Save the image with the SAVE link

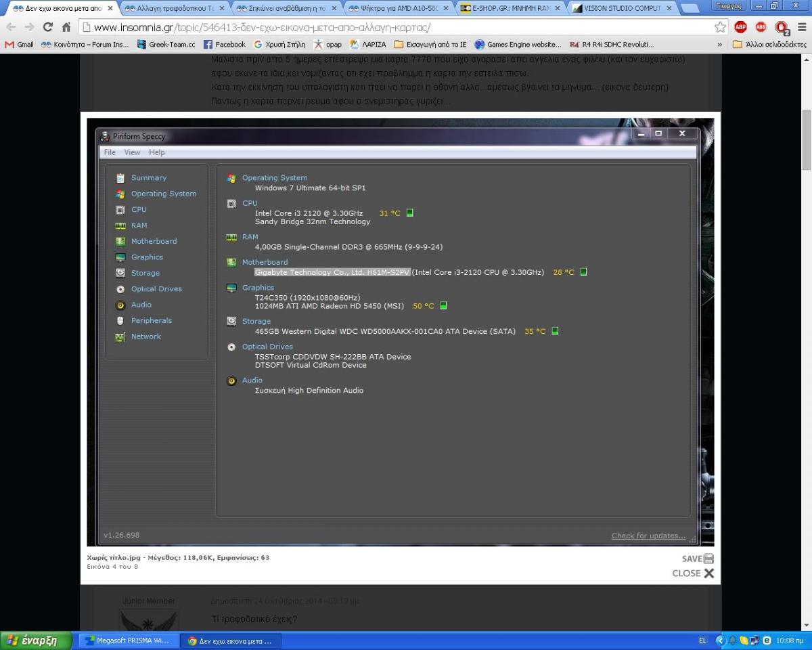(698, 559)
